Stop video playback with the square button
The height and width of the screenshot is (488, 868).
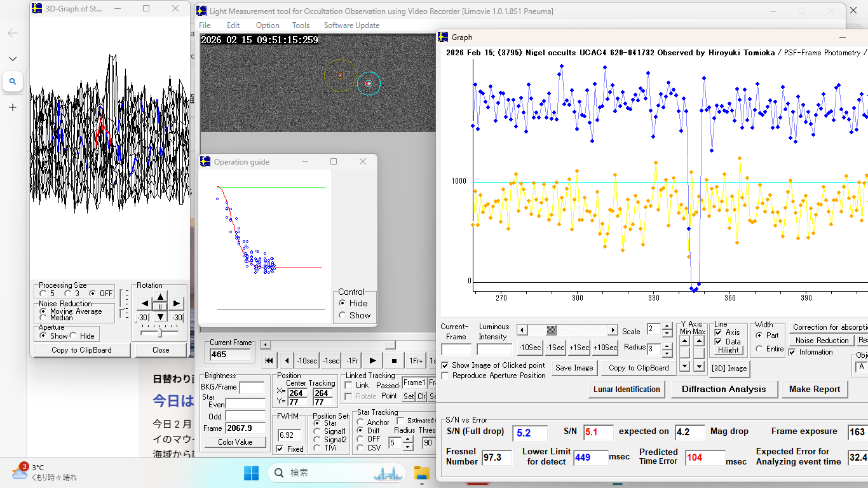point(394,360)
